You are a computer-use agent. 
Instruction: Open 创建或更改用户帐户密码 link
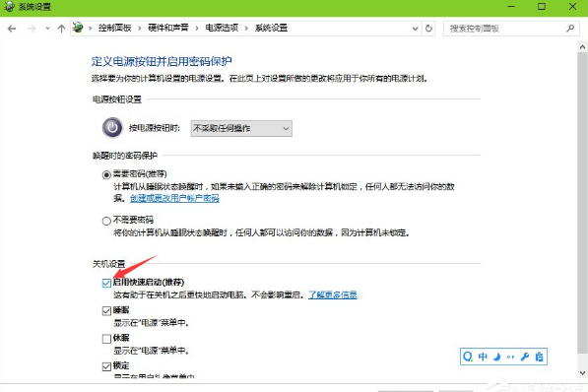174,198
